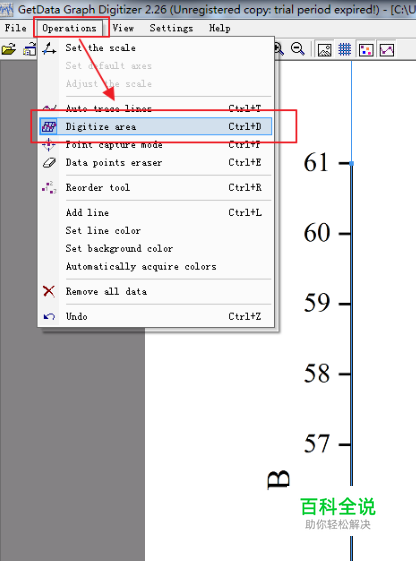Open the View menu
The height and width of the screenshot is (561, 416).
[123, 28]
